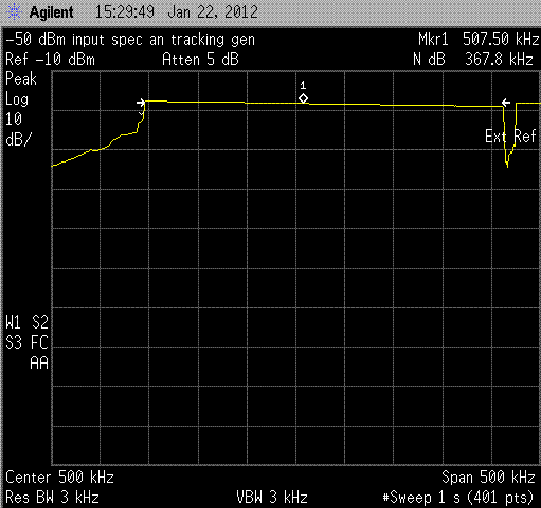Click the Sweep 1 s (401 pts) readout
The image size is (541, 508).
click(x=459, y=498)
